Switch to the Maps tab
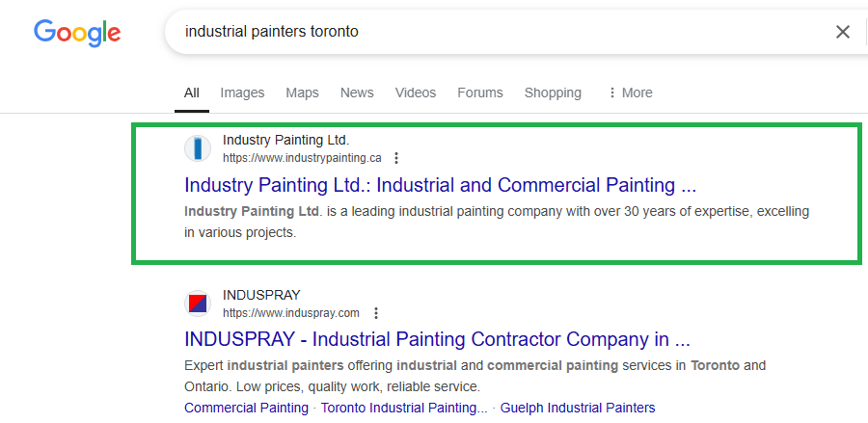This screenshot has height=423, width=868. (302, 93)
